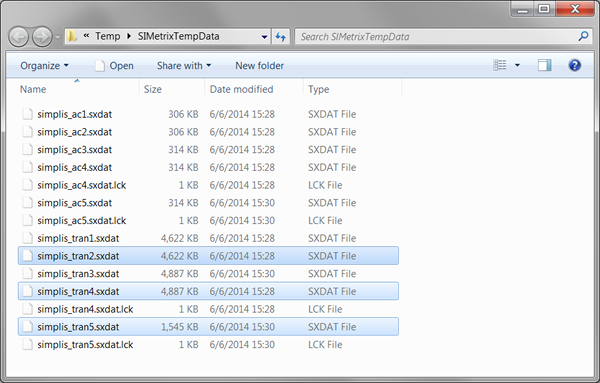Open the Help question mark icon
This screenshot has height=383, width=600.
(x=574, y=65)
